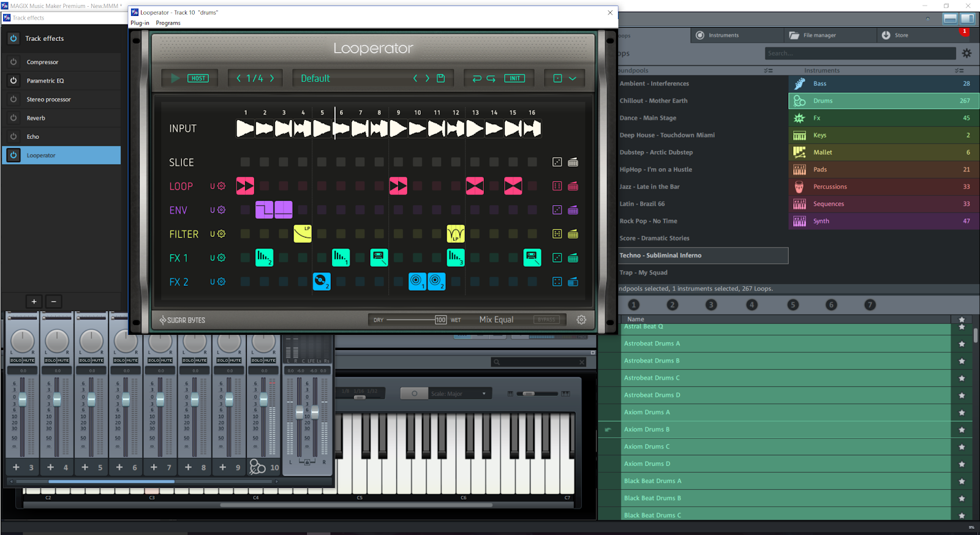
Task: Open the Plug-in menu
Action: pyautogui.click(x=140, y=23)
